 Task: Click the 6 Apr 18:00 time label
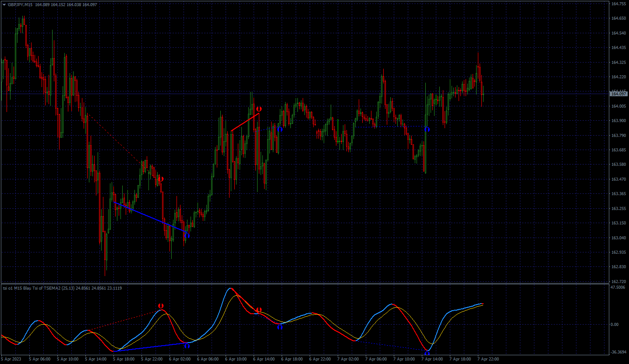(x=292, y=359)
